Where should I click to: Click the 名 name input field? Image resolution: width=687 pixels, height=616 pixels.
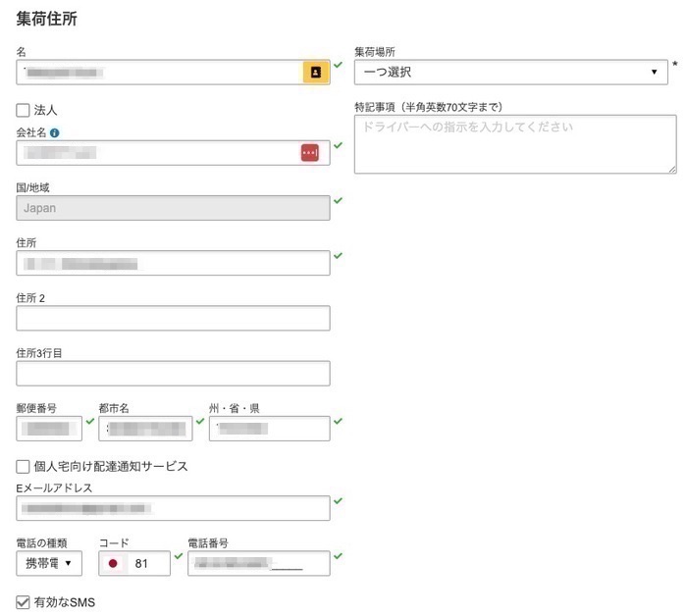pos(157,73)
